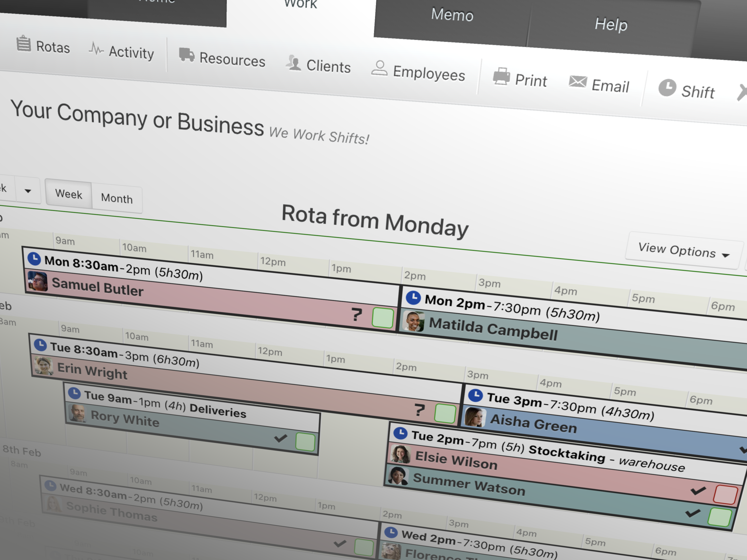Screen dimensions: 747x560
Task: Click the Employees person icon
Action: 380,68
